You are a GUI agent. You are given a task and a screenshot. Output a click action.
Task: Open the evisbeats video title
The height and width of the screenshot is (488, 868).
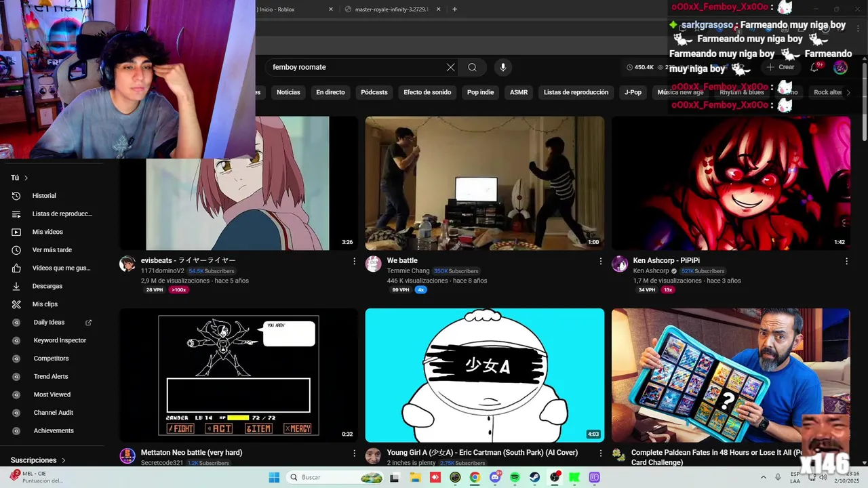189,260
